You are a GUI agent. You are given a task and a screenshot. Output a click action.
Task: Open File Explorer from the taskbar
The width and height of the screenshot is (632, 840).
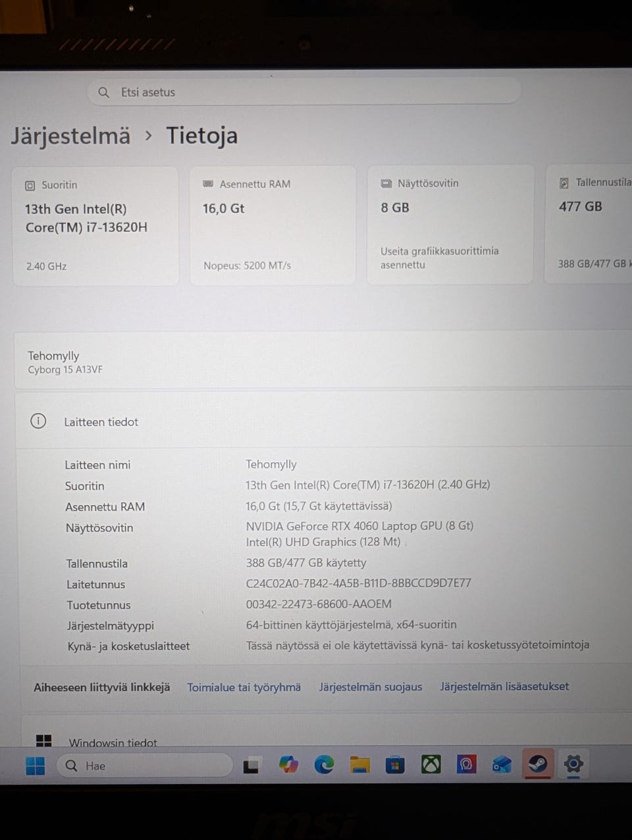click(359, 764)
